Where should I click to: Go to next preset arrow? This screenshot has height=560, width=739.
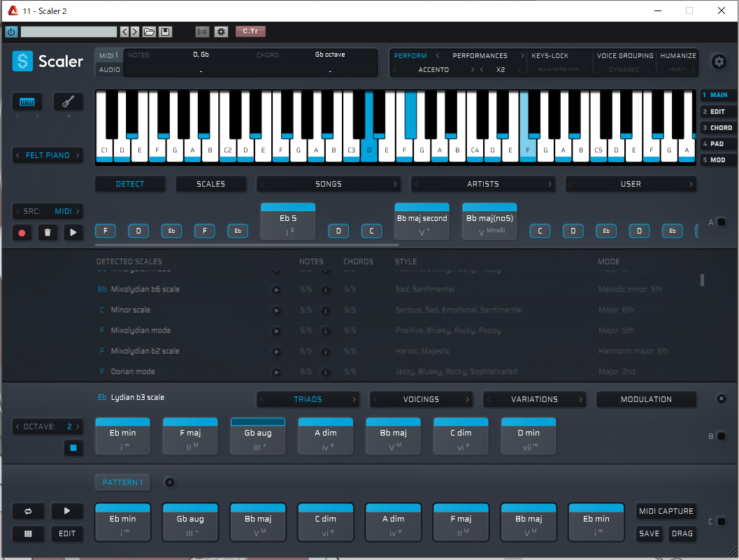pos(135,31)
